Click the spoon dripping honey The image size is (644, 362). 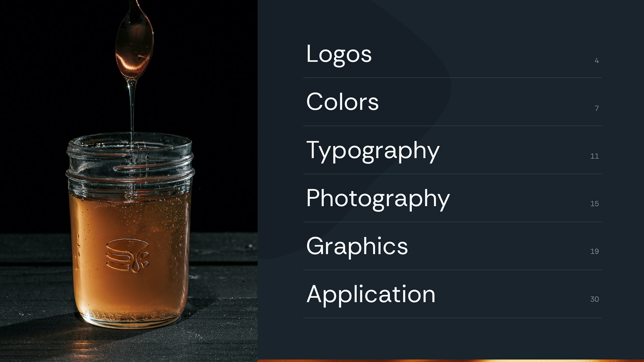(134, 40)
